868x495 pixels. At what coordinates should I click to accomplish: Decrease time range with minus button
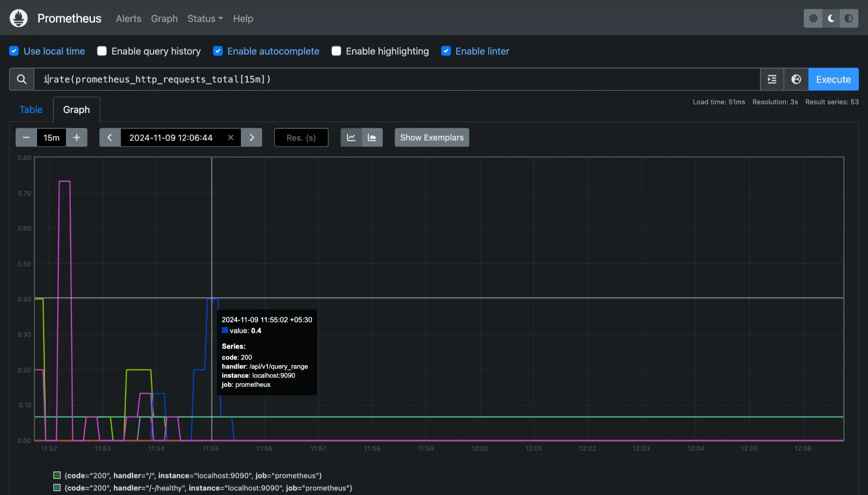click(x=26, y=138)
